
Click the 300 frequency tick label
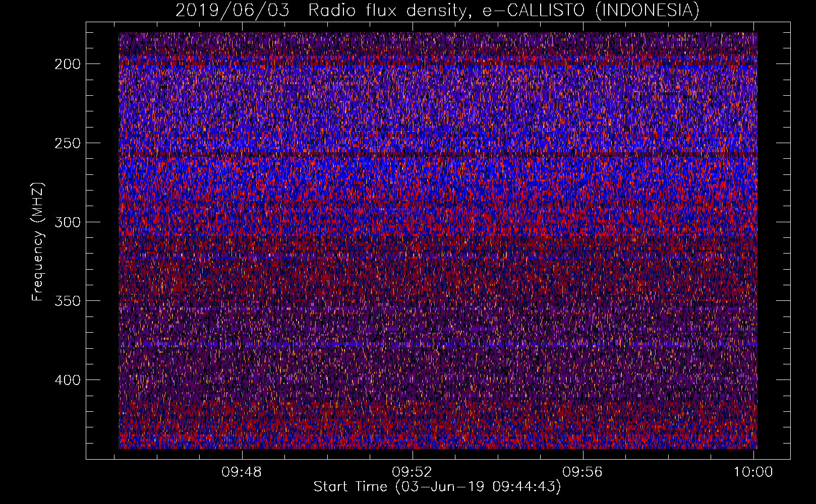(68, 222)
